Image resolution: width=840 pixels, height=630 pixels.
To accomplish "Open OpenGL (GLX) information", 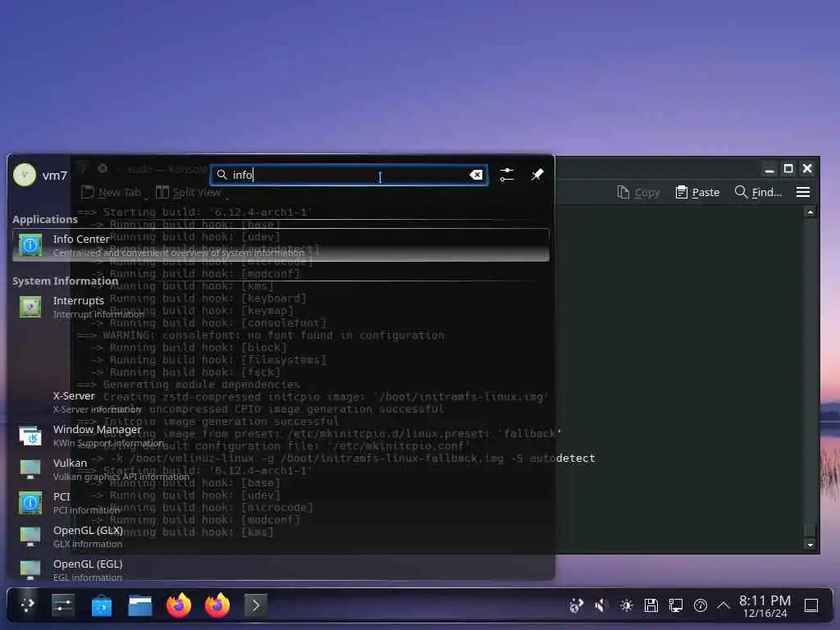I will 281,536.
